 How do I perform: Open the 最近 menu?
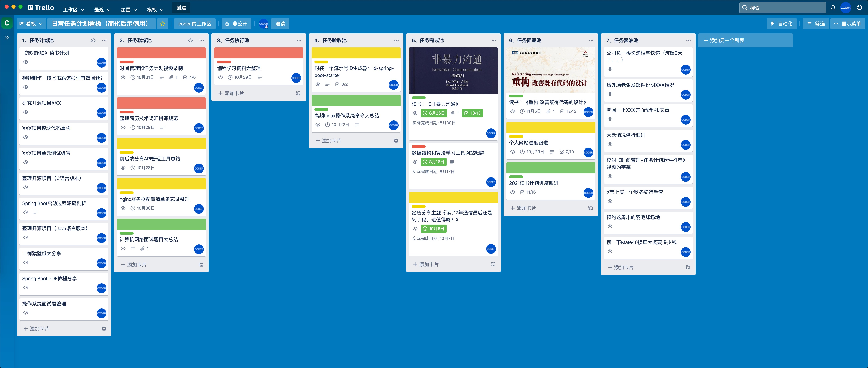(x=102, y=10)
